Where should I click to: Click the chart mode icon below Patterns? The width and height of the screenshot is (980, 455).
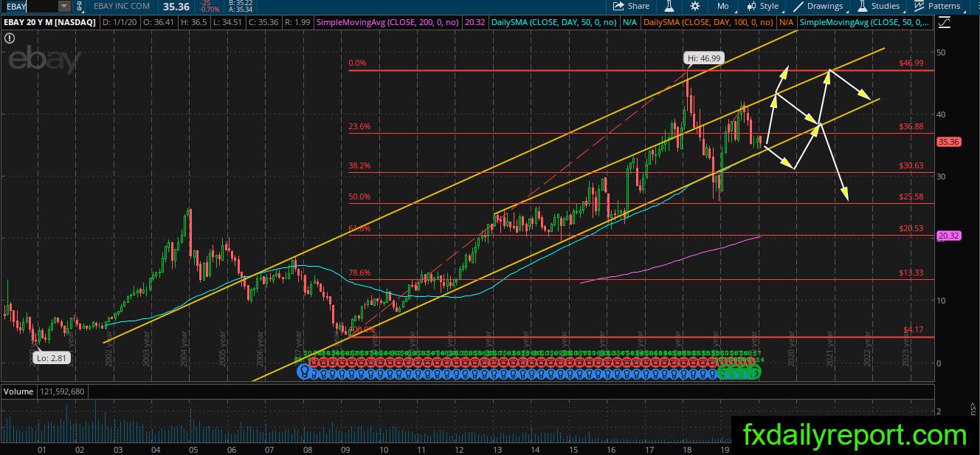943,22
